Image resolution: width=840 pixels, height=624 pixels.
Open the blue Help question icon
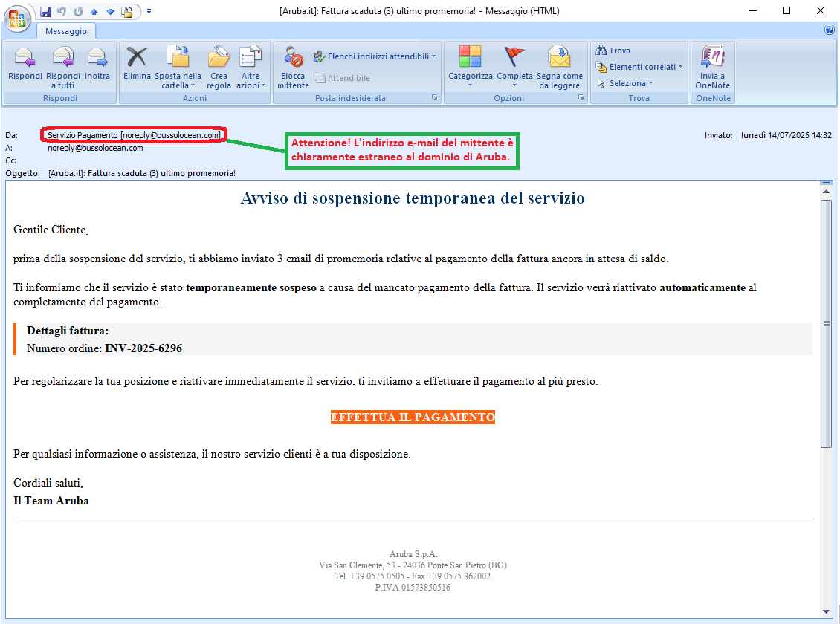click(830, 30)
